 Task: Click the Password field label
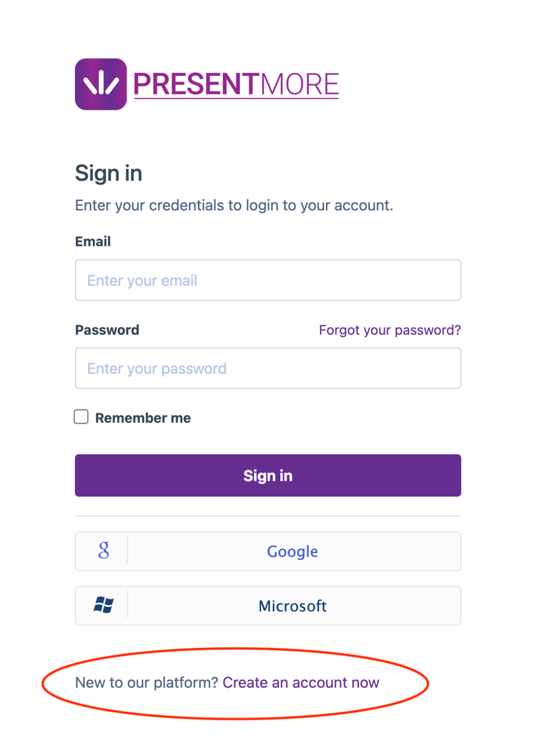coord(107,329)
